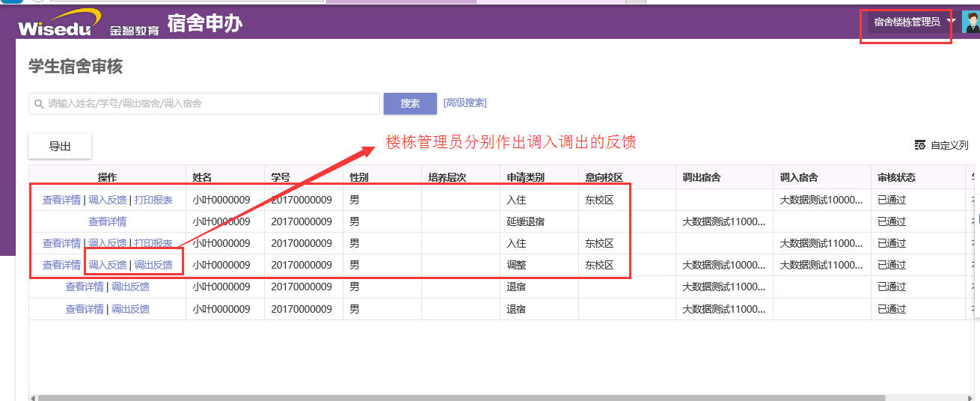Click the magnifier icon in search box

[x=39, y=104]
